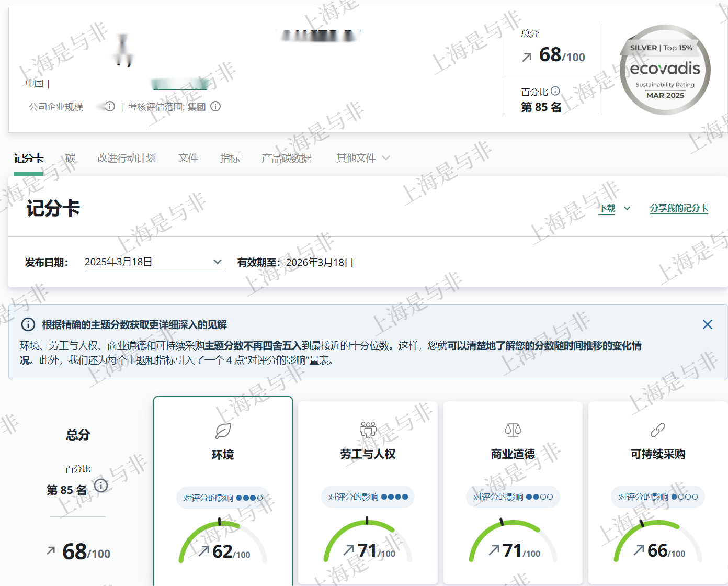Click the 可持续采购 chain link icon
728x586 pixels.
[657, 430]
